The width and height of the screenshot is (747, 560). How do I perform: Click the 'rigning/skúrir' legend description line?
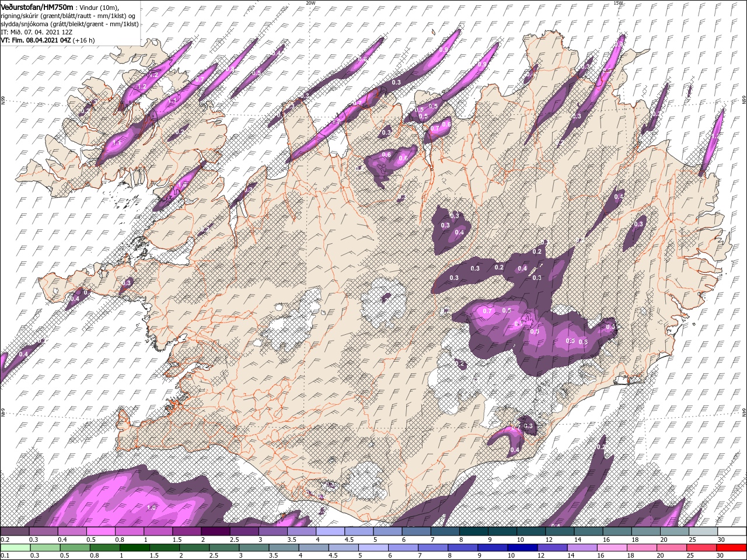[x=68, y=15]
